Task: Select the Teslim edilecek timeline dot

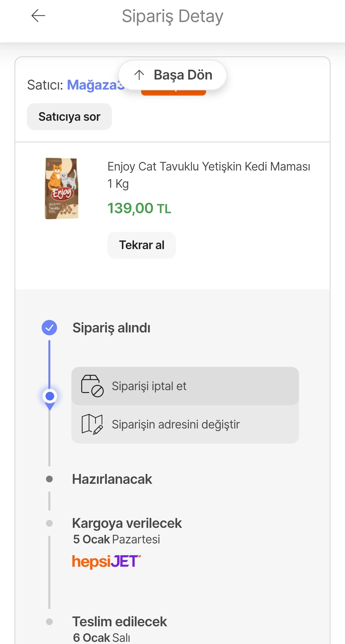Action: [x=50, y=621]
